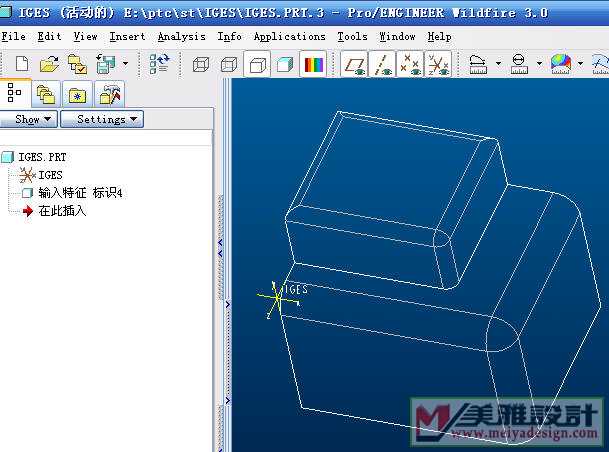
Task: Select IGES.PRT root in model tree
Action: coord(42,157)
